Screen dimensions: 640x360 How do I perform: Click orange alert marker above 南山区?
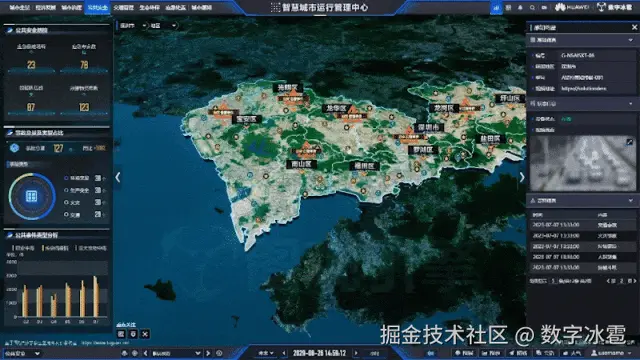[307, 149]
